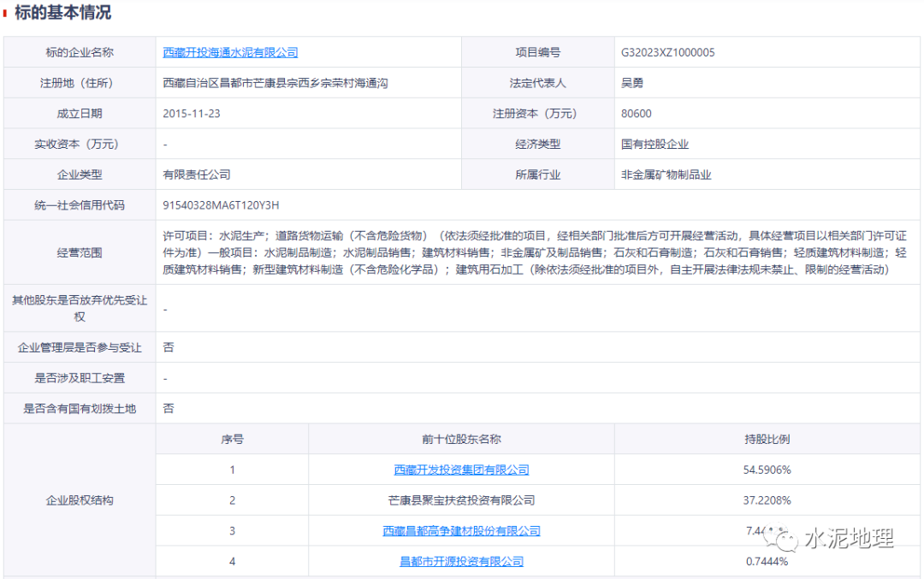Select credit code 91540328MA6T120Y3H
The image size is (924, 579).
tap(221, 205)
